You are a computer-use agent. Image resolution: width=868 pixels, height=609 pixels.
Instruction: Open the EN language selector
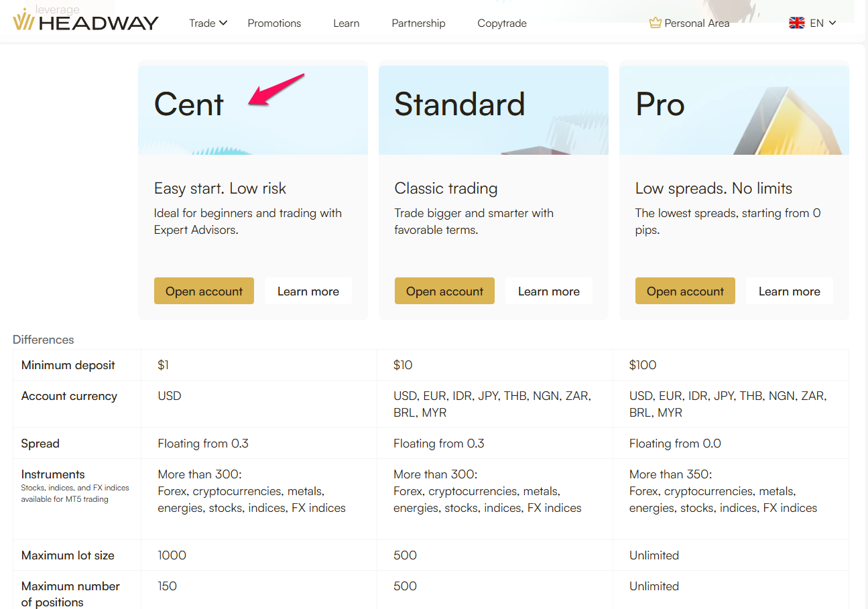[x=823, y=23]
